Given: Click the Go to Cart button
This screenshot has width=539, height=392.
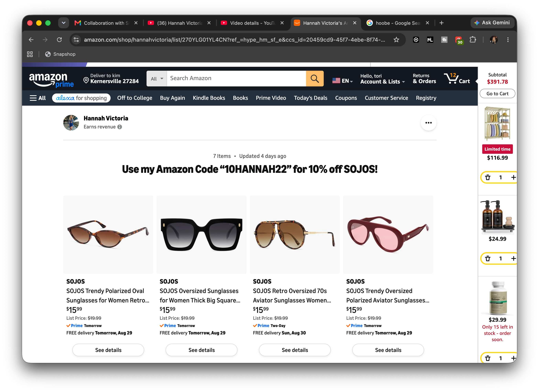Looking at the screenshot, I should [x=497, y=94].
